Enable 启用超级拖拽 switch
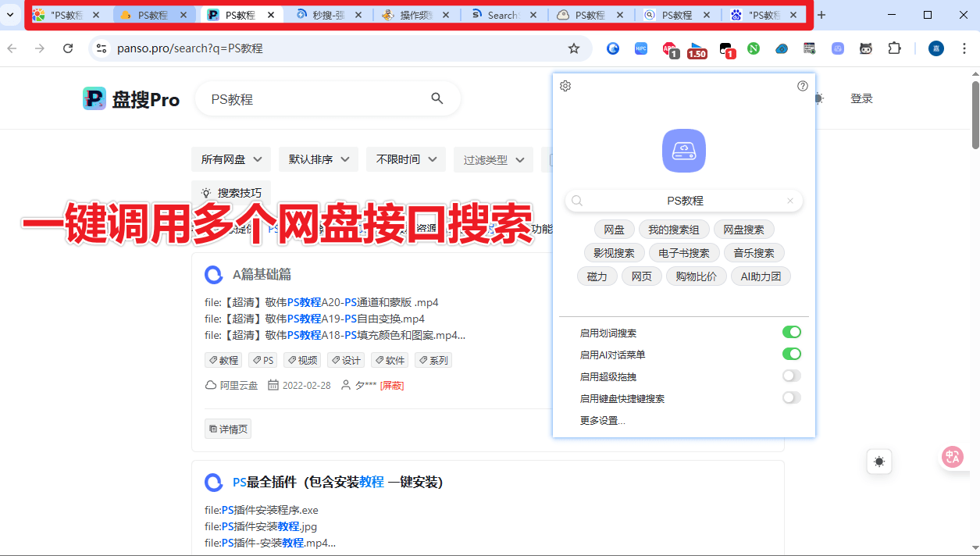 [791, 376]
